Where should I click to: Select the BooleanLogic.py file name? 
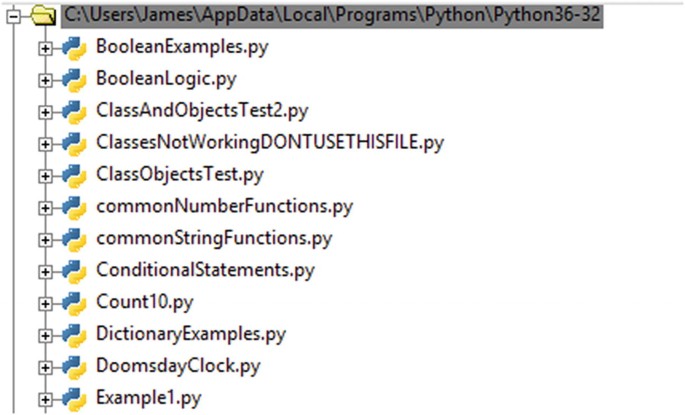pyautogui.click(x=166, y=79)
